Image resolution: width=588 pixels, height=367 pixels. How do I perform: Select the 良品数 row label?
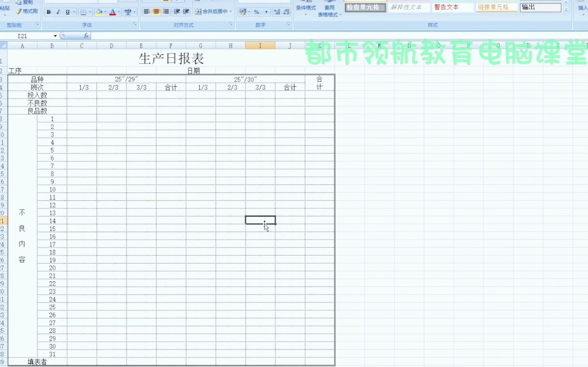click(x=37, y=111)
